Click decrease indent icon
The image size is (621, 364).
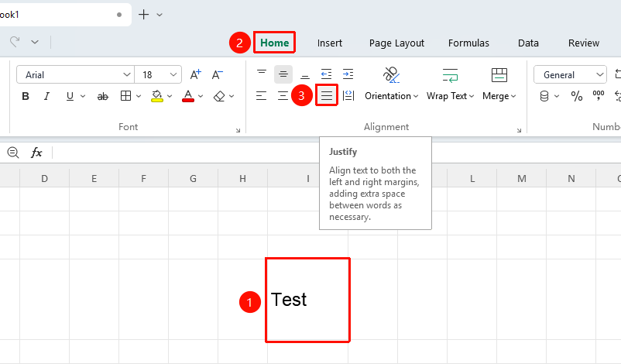click(x=326, y=74)
